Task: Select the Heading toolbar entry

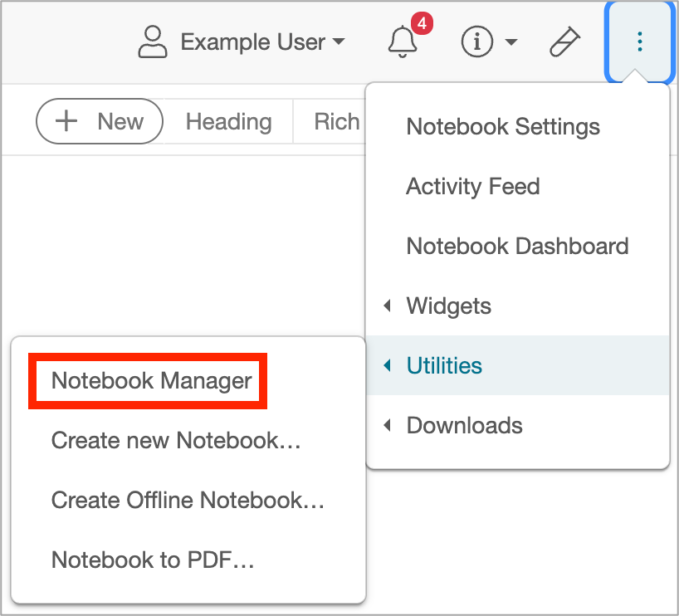Action: (x=227, y=121)
